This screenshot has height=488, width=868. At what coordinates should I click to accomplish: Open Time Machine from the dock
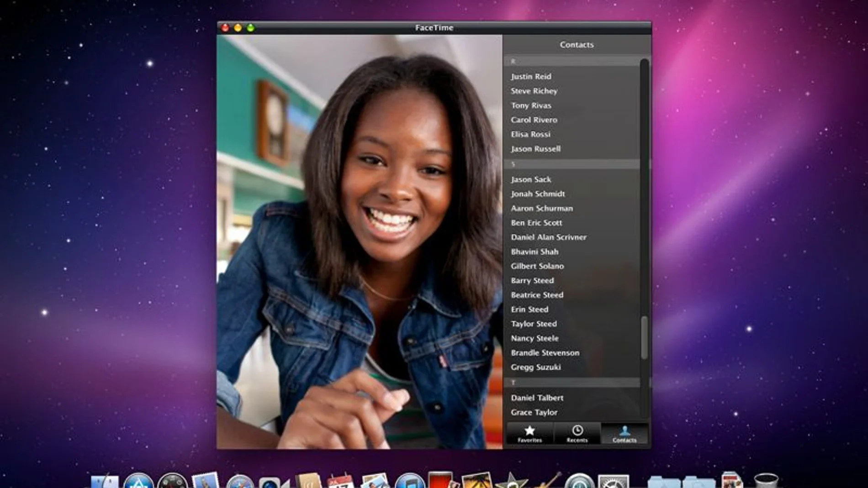pos(579,481)
